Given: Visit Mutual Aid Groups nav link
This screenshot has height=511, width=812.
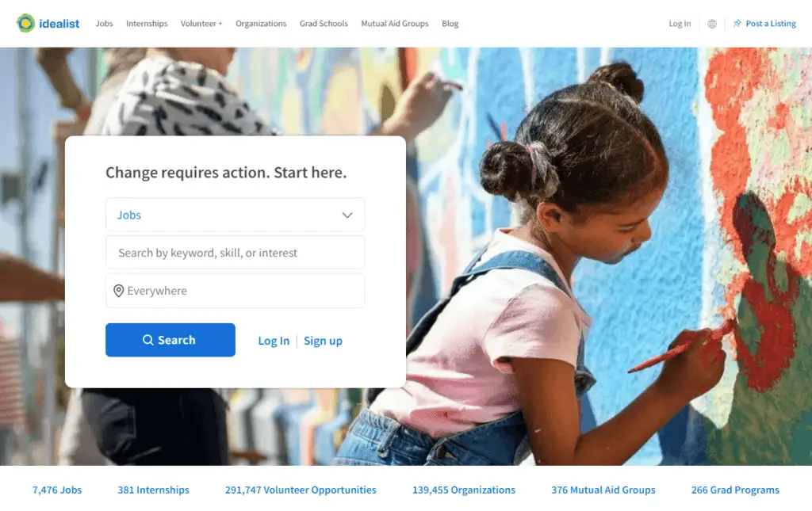Looking at the screenshot, I should [x=395, y=24].
